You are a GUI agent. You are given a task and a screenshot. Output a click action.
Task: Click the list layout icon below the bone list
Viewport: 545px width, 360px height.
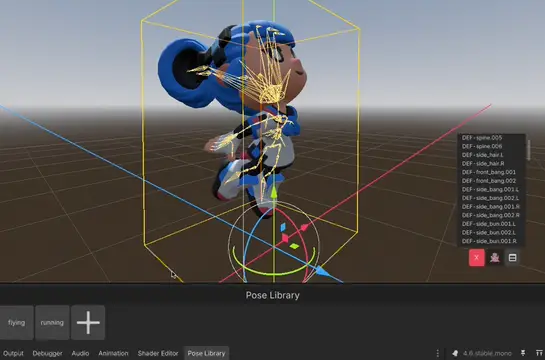coord(512,258)
